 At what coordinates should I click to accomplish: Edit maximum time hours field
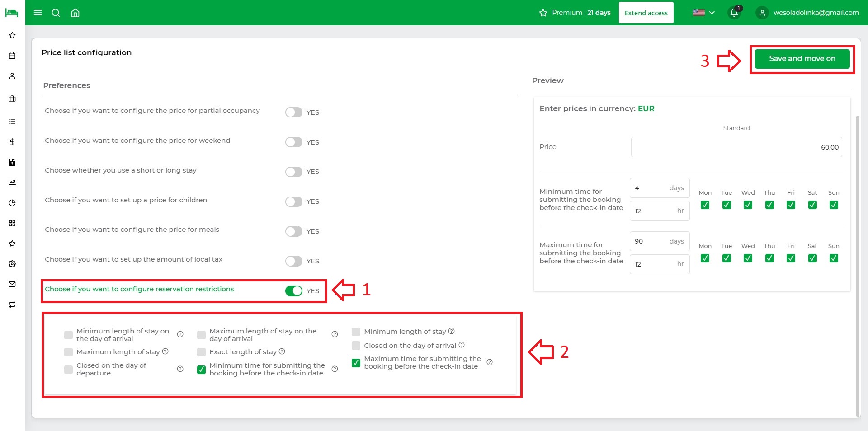click(660, 264)
